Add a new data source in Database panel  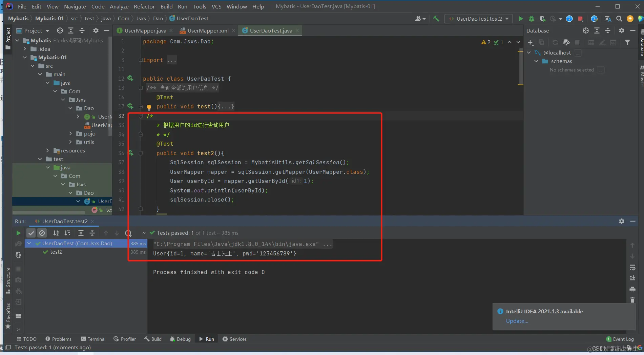[531, 42]
